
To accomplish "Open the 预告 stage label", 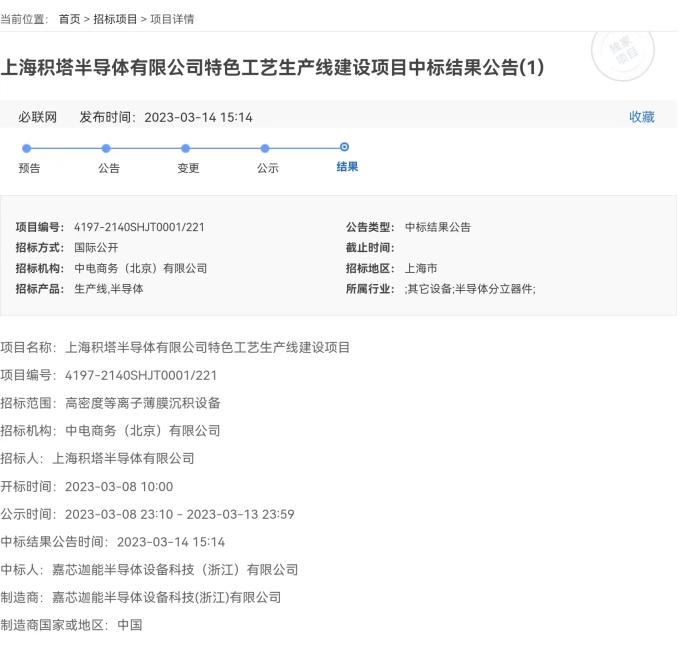I will tap(29, 168).
